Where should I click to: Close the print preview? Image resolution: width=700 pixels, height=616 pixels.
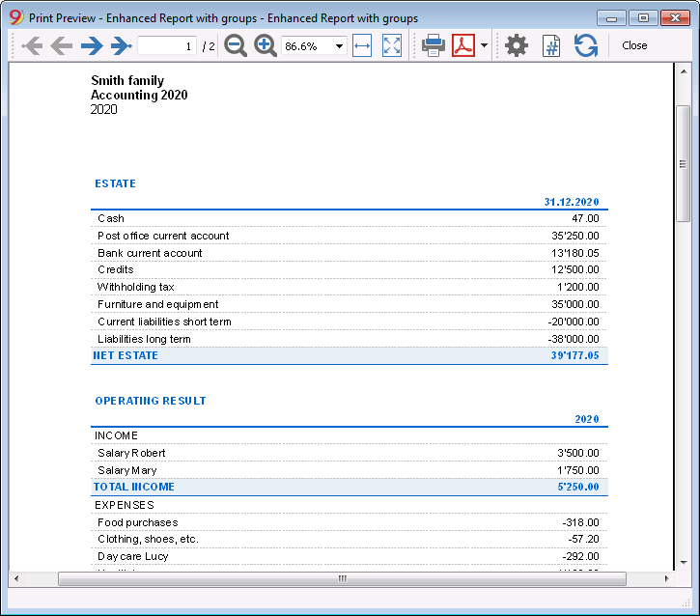click(x=634, y=45)
